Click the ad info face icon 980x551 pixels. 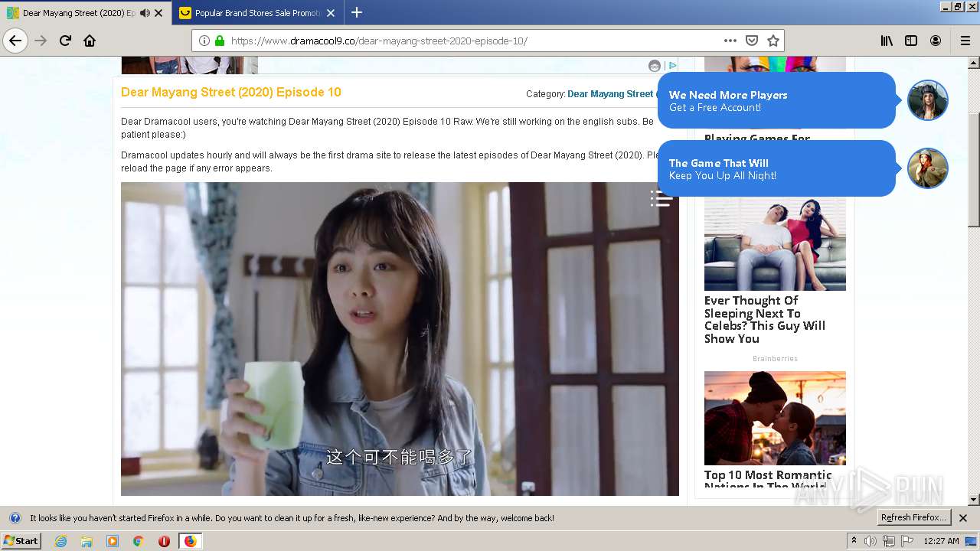(655, 66)
